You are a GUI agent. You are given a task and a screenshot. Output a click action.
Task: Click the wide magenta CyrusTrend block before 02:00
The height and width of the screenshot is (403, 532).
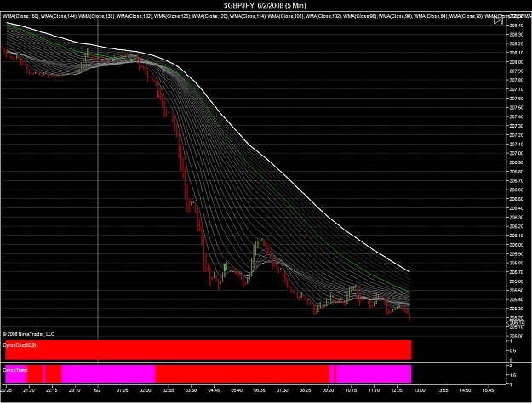[x=108, y=374]
